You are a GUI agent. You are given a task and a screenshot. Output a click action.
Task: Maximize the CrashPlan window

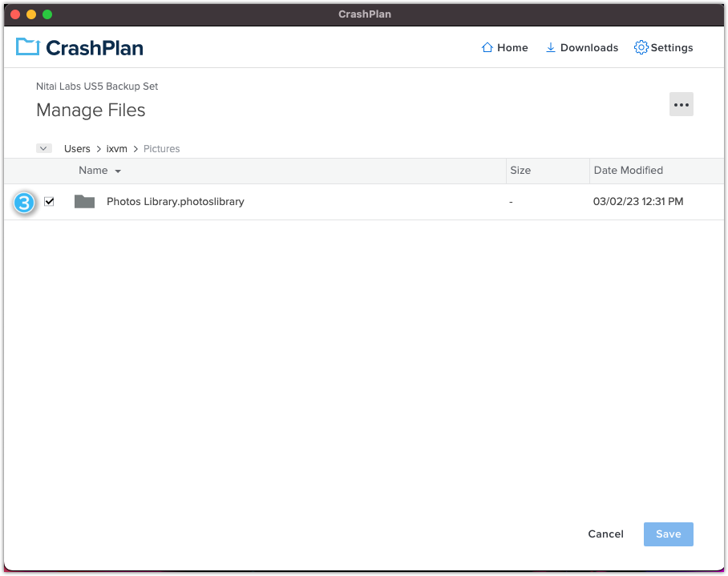tap(47, 14)
